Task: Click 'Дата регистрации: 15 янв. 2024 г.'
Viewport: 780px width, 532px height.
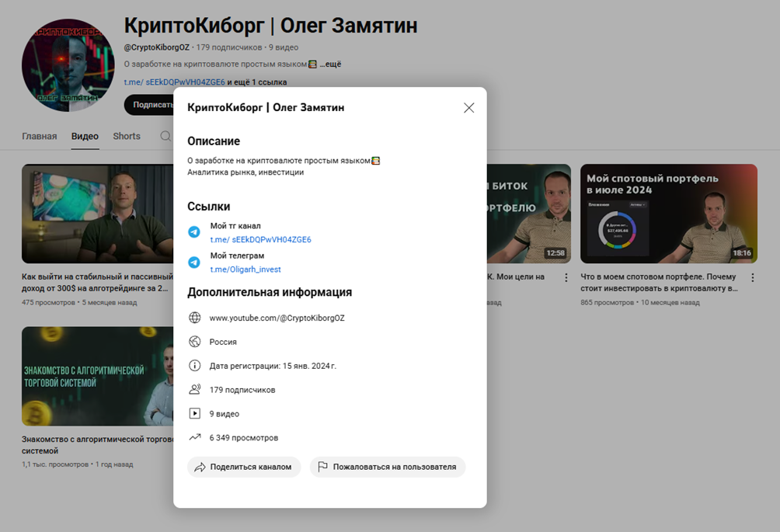Action: [x=273, y=366]
